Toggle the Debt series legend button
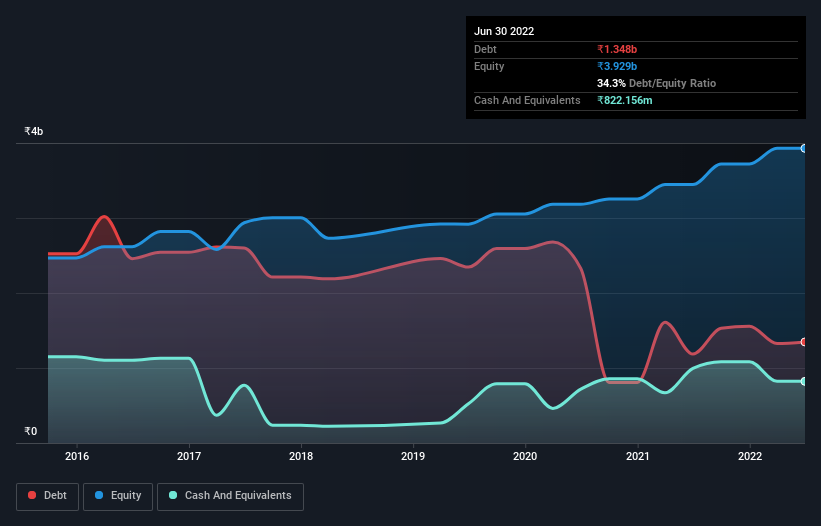Image resolution: width=821 pixels, height=526 pixels. (48, 496)
